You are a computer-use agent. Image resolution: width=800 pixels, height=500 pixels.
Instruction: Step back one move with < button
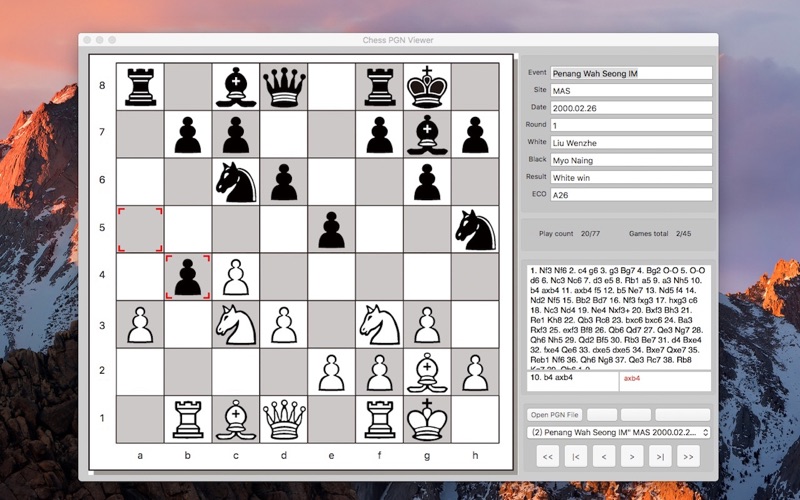(x=604, y=457)
